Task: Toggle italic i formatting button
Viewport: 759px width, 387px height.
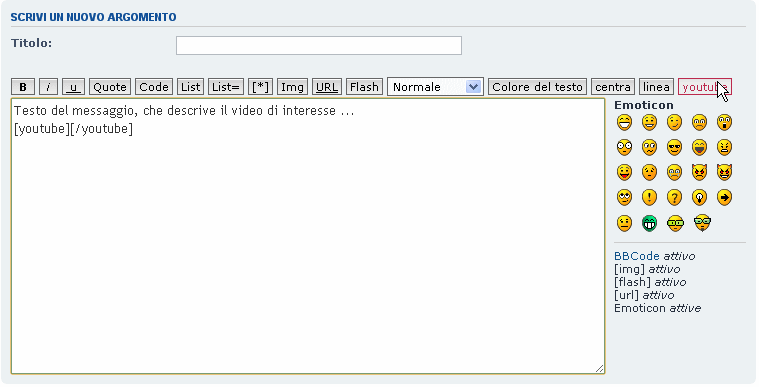Action: pos(48,87)
